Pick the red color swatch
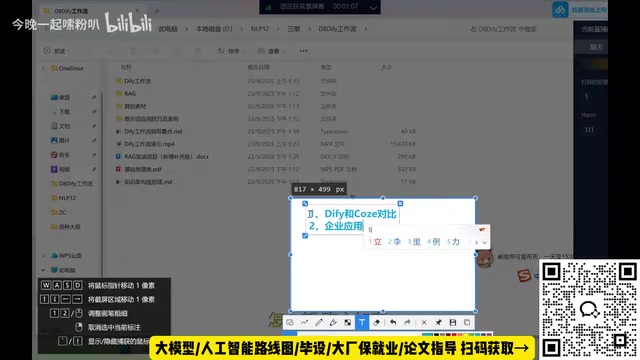The width and height of the screenshot is (640, 360). tap(454, 335)
